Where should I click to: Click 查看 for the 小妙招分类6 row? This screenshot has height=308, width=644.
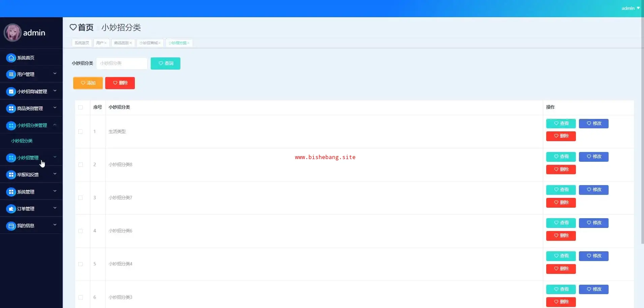(561, 223)
